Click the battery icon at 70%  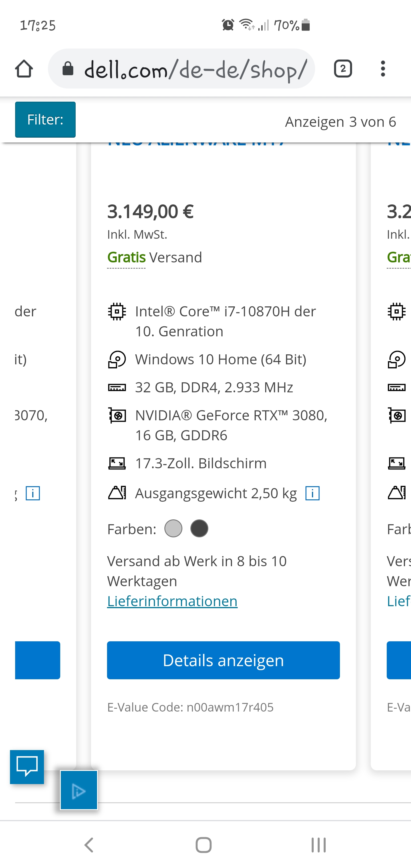pyautogui.click(x=306, y=25)
